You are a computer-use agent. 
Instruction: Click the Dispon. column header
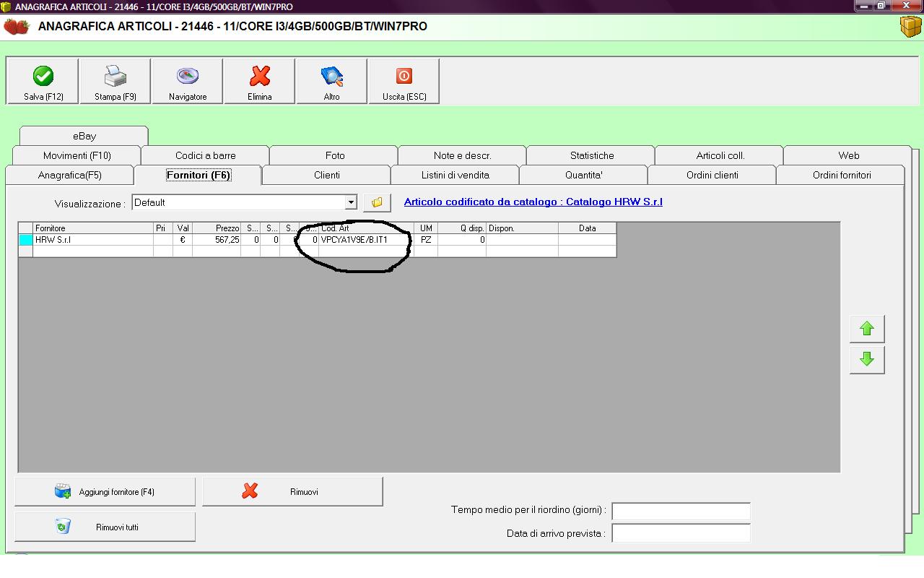pyautogui.click(x=522, y=228)
